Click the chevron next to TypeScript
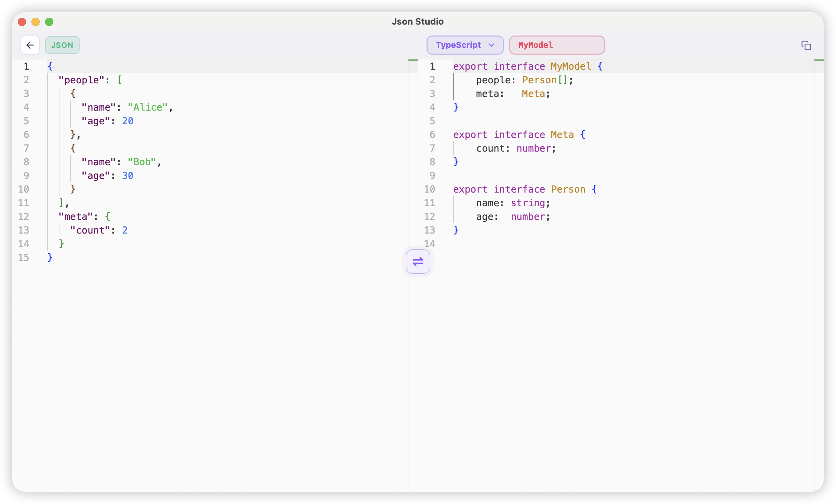 point(491,45)
